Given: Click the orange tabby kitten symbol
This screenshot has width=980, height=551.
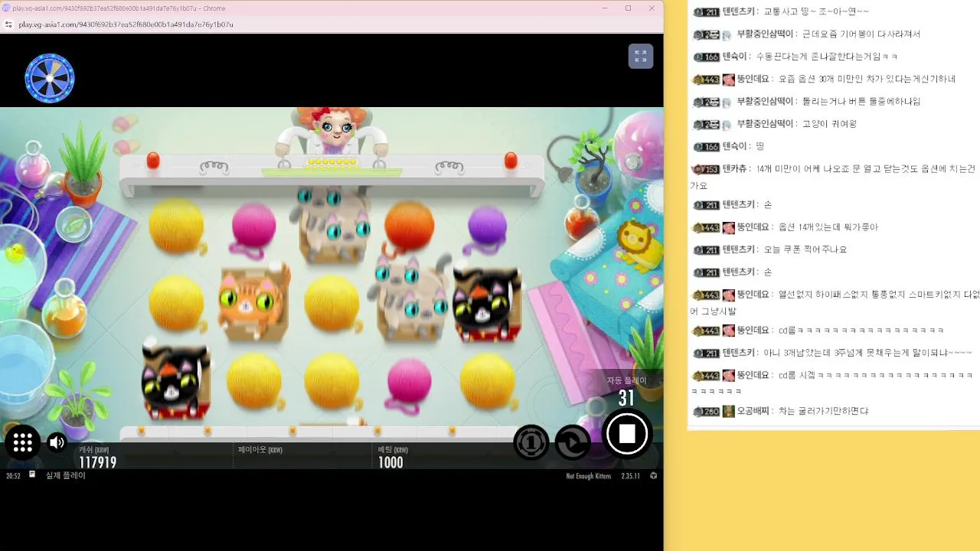Looking at the screenshot, I should [255, 303].
